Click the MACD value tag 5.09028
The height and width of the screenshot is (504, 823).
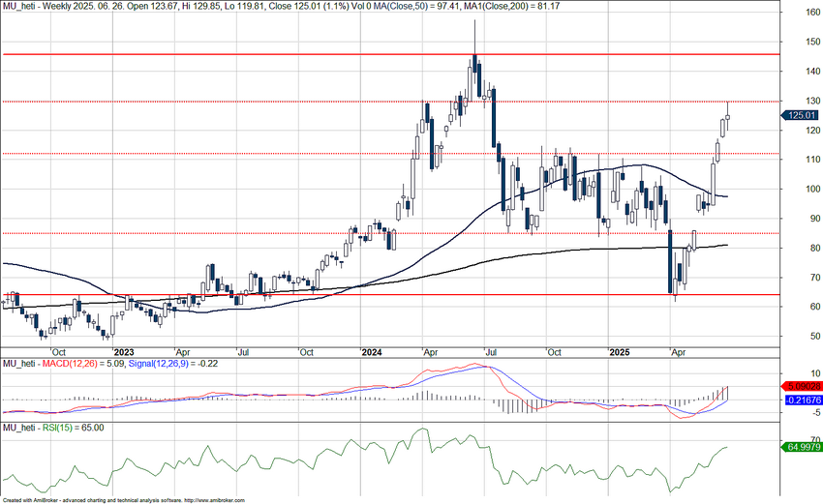coord(802,387)
